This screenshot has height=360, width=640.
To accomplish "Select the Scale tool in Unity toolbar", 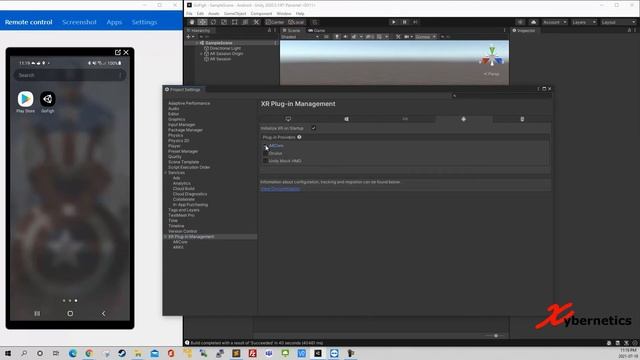I will [x=224, y=22].
